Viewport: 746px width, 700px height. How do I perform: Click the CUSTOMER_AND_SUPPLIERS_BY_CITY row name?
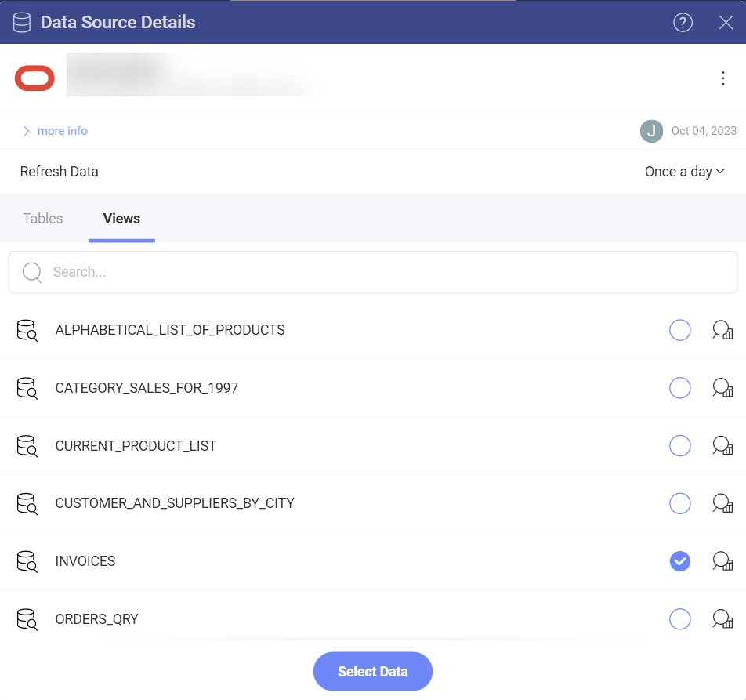point(175,503)
